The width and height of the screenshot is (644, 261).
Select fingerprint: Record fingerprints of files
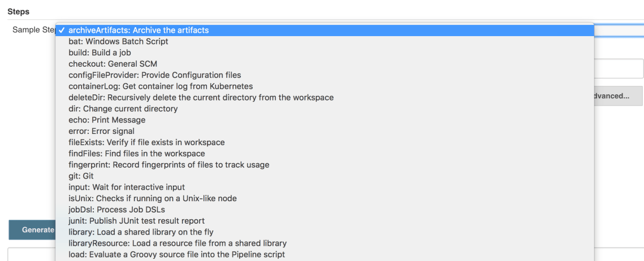[168, 165]
